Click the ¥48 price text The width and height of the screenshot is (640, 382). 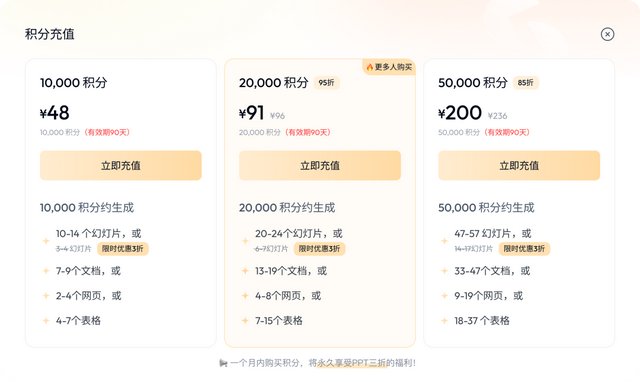[x=55, y=113]
